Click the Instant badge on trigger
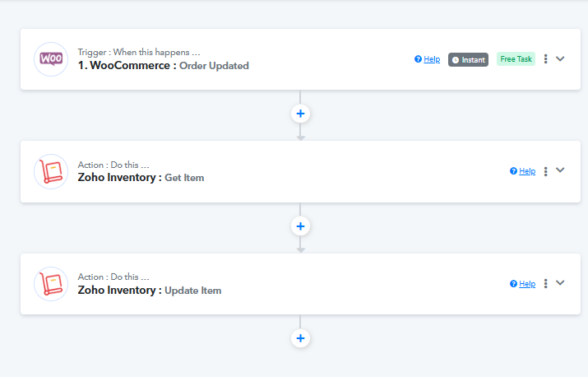 click(468, 60)
